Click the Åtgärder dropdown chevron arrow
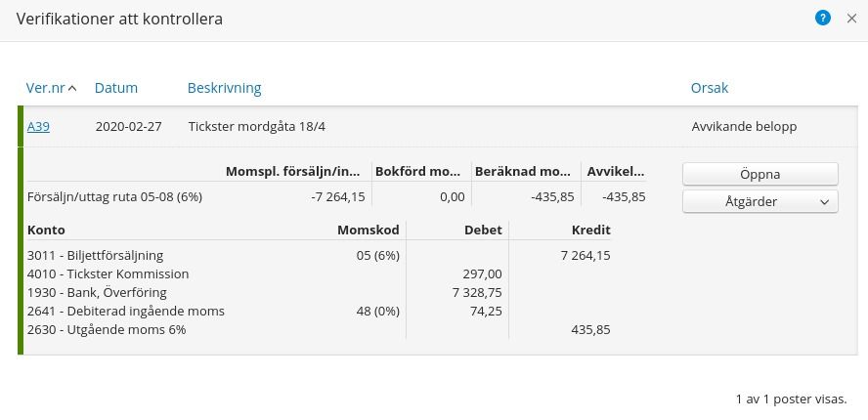 pyautogui.click(x=825, y=202)
